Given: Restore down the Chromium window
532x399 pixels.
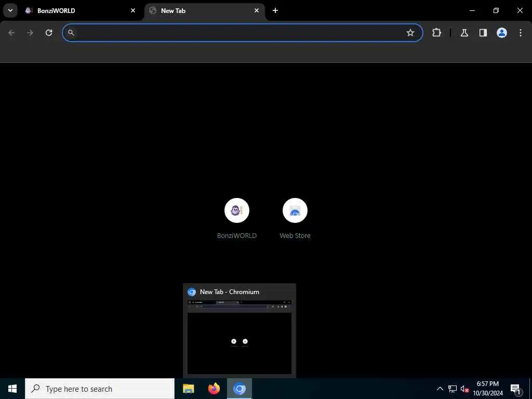Looking at the screenshot, I should [x=496, y=10].
